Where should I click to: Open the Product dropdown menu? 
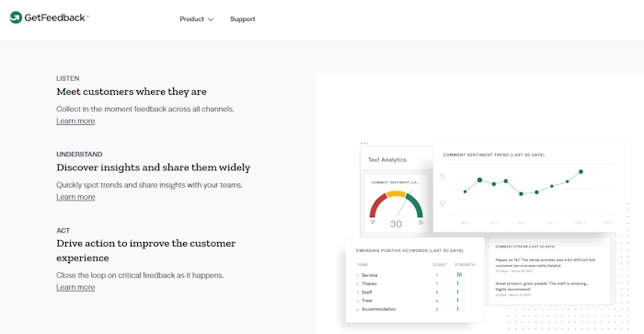tap(196, 19)
